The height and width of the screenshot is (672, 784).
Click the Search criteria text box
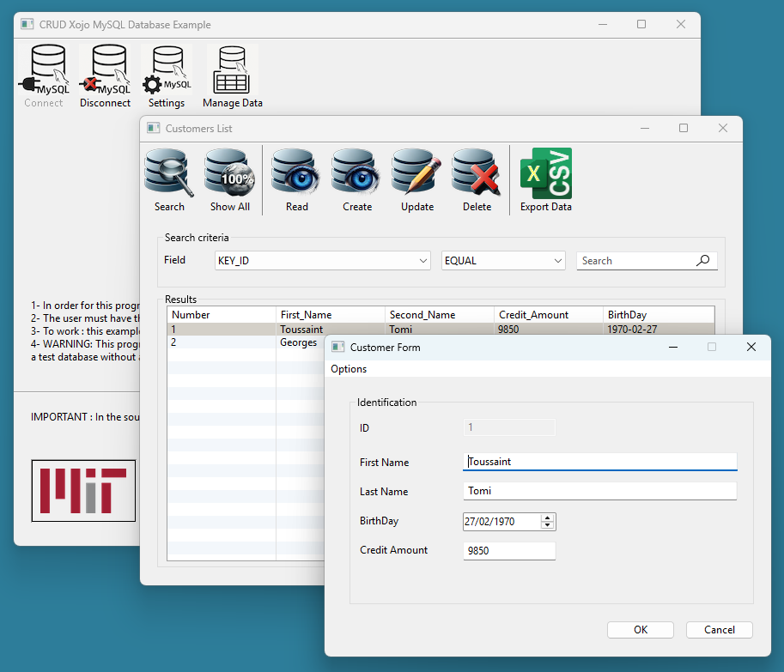(635, 261)
